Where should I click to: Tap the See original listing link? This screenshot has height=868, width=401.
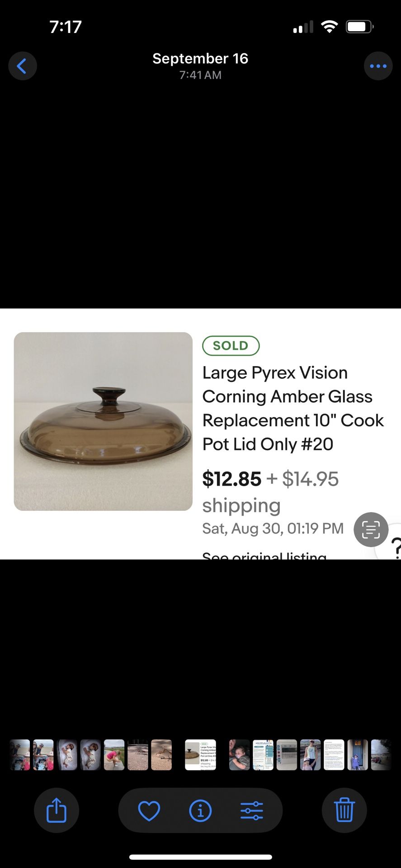264,556
